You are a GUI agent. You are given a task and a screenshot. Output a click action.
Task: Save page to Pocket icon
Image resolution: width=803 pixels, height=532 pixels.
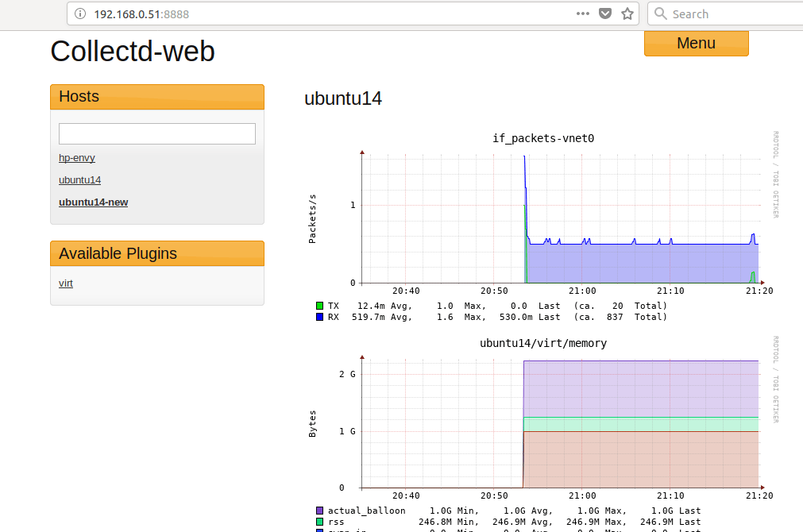click(x=604, y=13)
